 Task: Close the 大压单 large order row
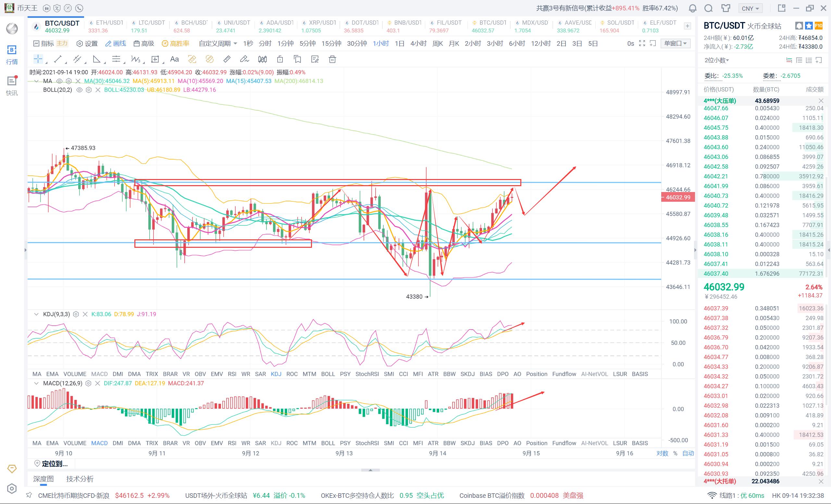(821, 101)
